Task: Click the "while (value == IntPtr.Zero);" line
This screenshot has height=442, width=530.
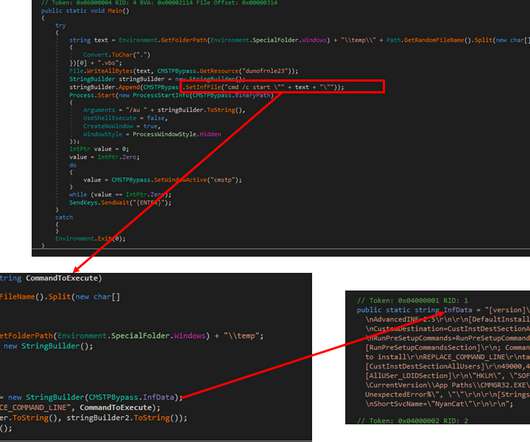Action: click(120, 195)
